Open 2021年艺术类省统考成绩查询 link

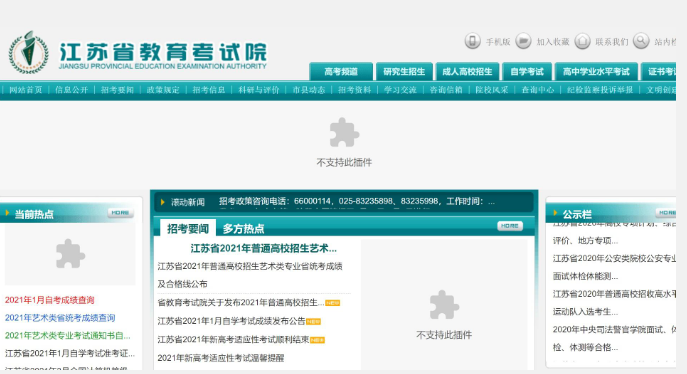click(x=60, y=318)
